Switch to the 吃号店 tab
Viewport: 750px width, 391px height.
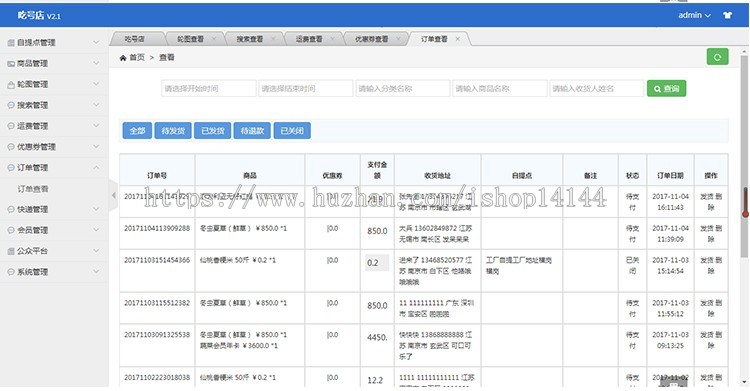coord(134,39)
